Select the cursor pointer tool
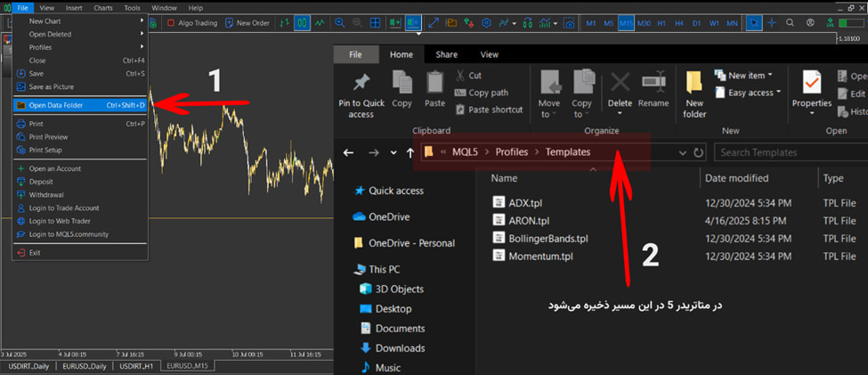The width and height of the screenshot is (868, 375). coord(753,23)
